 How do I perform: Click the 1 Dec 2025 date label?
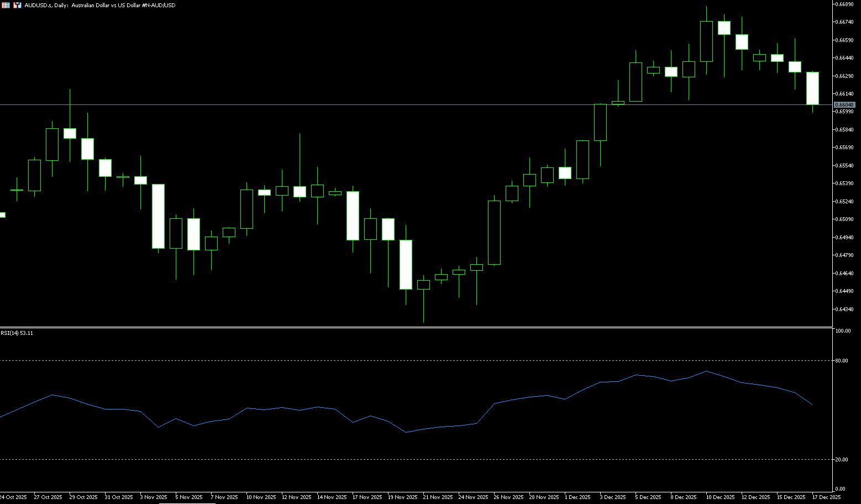pos(577,497)
